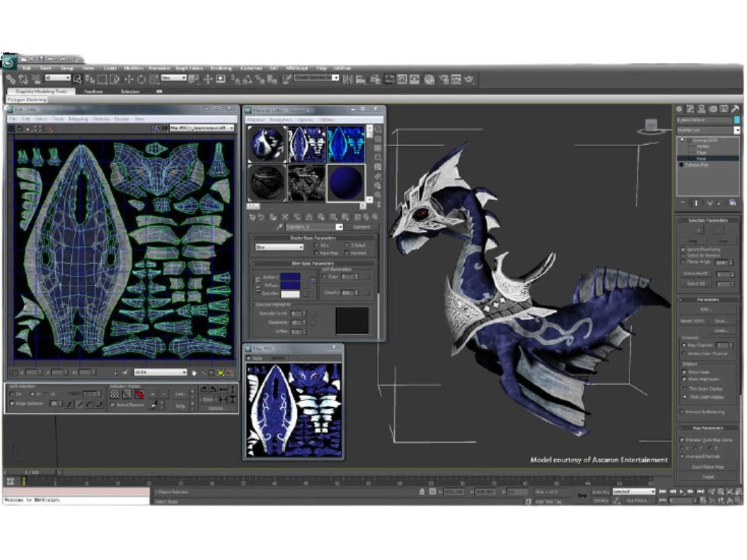This screenshot has height=560, width=747.
Task: Click the sample type icon in Material Editor
Action: tap(378, 129)
